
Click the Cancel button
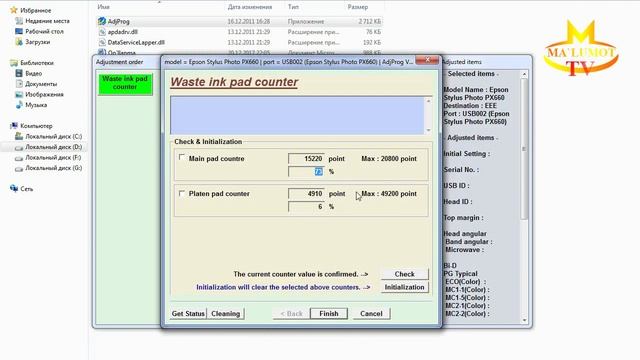371,313
